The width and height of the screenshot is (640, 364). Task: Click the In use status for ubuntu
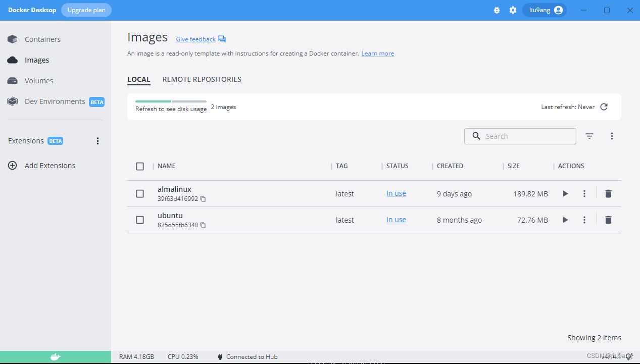coord(396,220)
